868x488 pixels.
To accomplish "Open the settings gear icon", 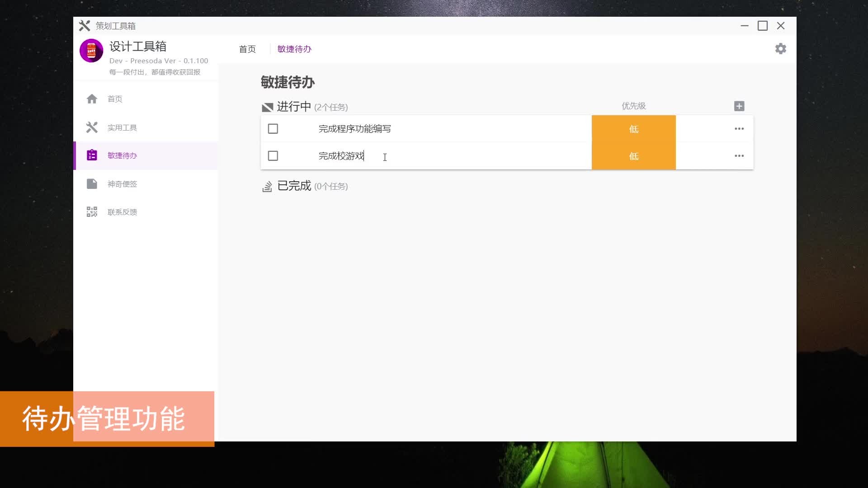I will coord(780,49).
